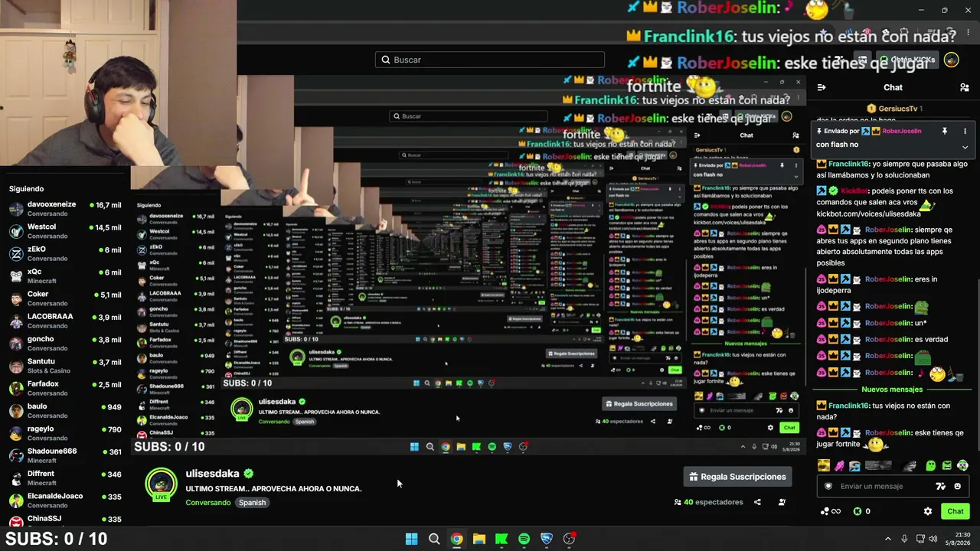The image size is (980, 551).
Task: Open the kickbot.com/voices/ulisesdaka link in chat
Action: pyautogui.click(x=868, y=214)
